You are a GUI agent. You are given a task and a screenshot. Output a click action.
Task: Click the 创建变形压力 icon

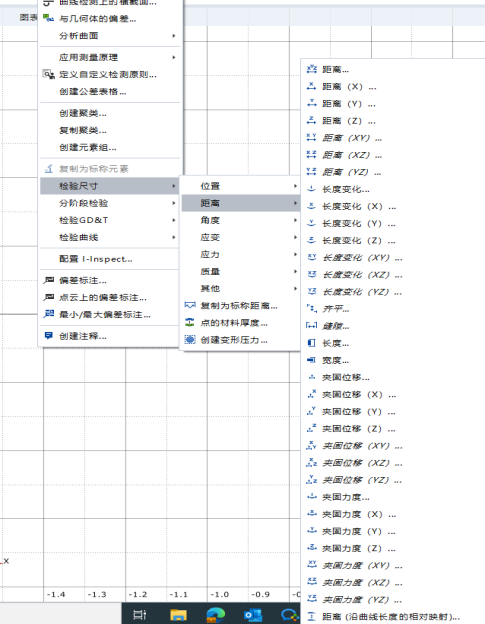coord(190,340)
